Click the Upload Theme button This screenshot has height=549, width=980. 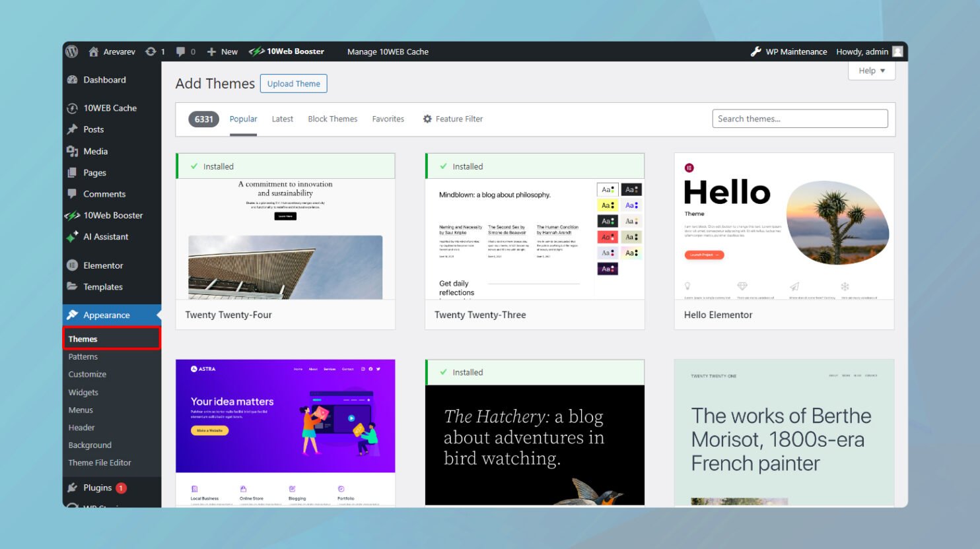tap(293, 83)
